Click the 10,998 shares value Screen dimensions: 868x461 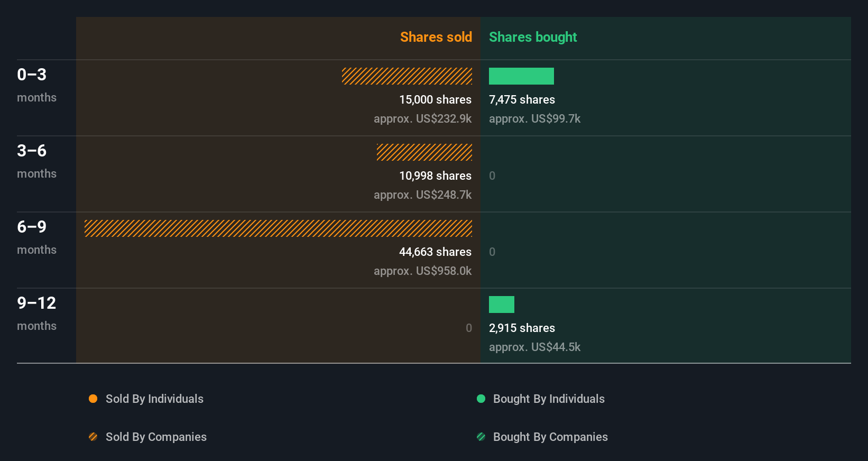435,176
